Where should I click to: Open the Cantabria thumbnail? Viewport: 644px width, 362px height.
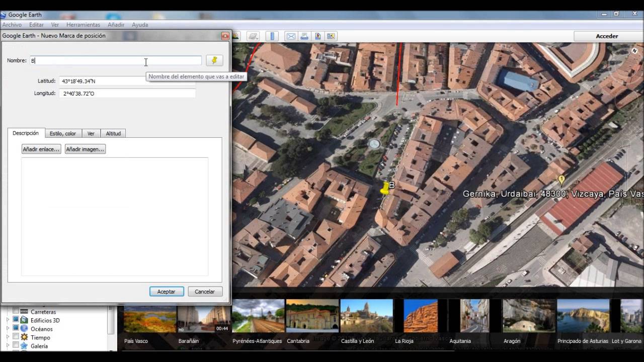(312, 316)
